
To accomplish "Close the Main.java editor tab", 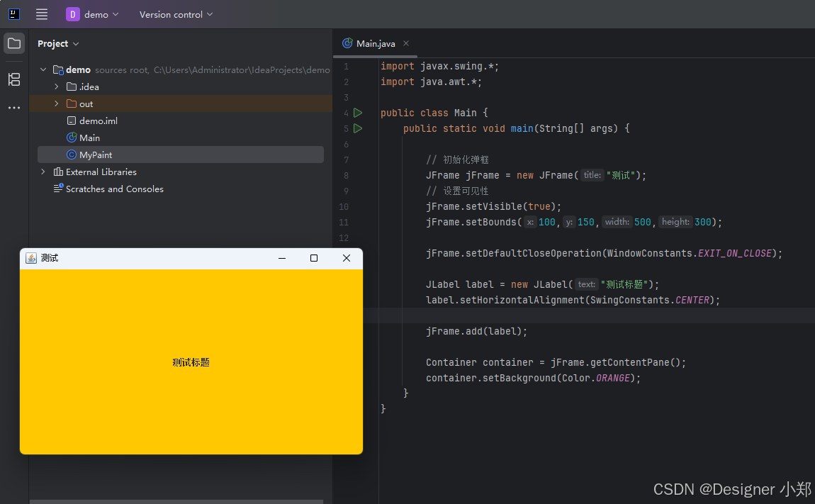I will [x=406, y=43].
